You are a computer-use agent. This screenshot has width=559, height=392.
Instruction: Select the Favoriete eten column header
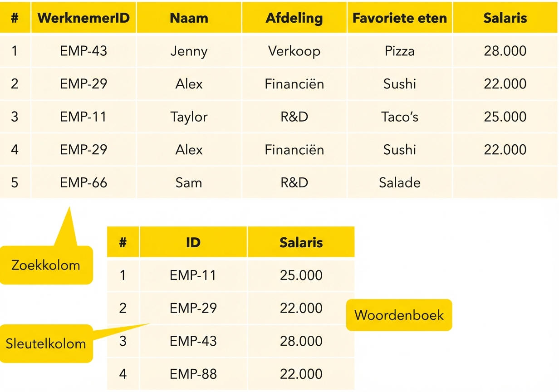pyautogui.click(x=399, y=18)
